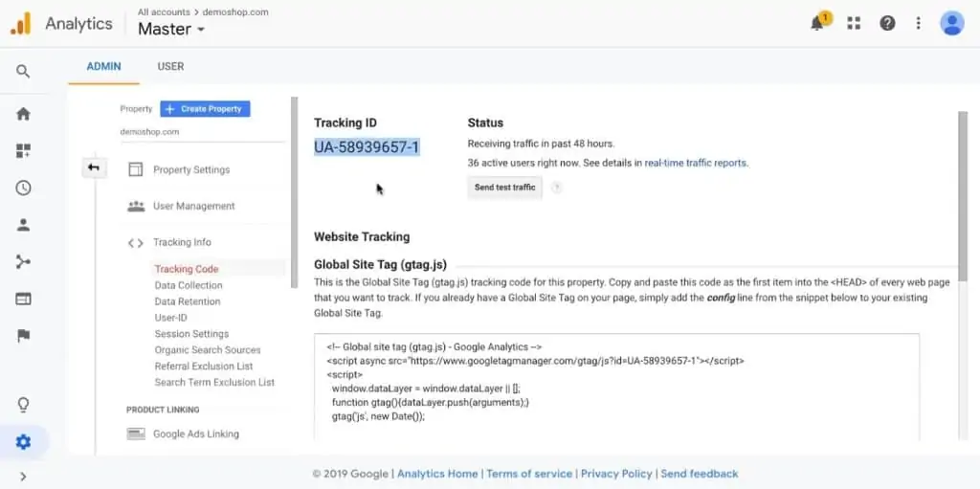Click the Send test traffic button
The image size is (980, 489).
[x=505, y=187]
